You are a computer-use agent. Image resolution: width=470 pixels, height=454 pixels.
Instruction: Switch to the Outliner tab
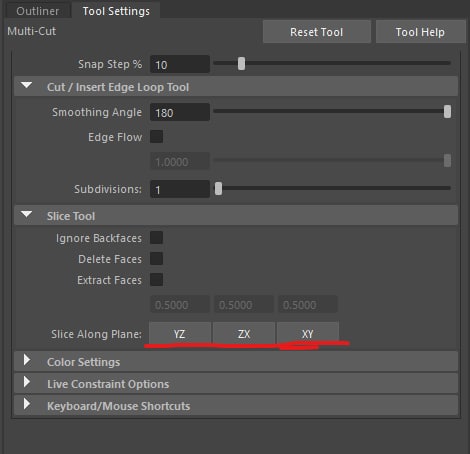[38, 11]
